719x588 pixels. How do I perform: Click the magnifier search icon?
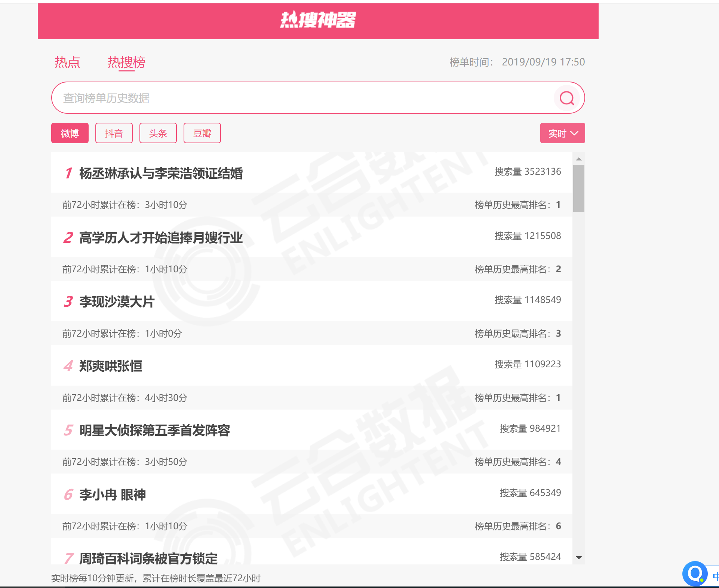click(567, 98)
